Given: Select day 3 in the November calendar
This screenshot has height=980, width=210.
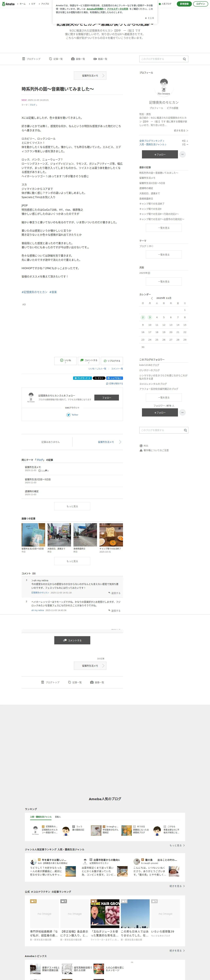Looking at the screenshot, I should [x=150, y=317].
